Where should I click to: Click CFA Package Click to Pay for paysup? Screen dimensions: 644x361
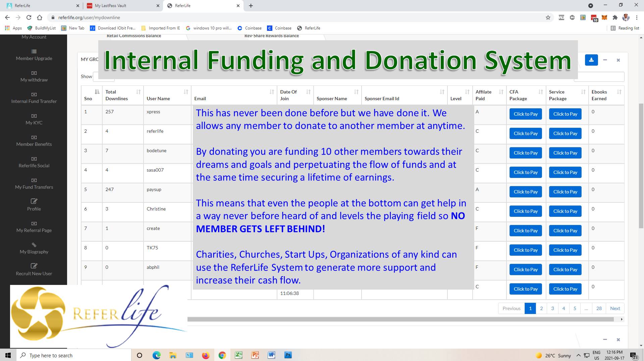(526, 192)
